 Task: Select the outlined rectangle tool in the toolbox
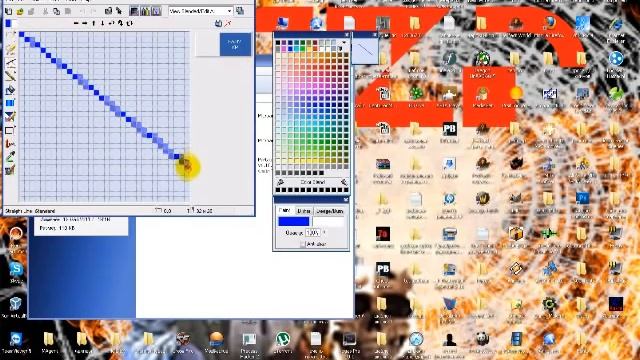[10, 131]
